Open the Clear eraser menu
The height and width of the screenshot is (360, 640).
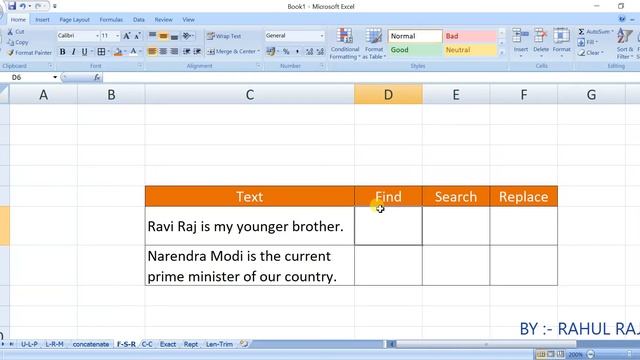pos(590,53)
